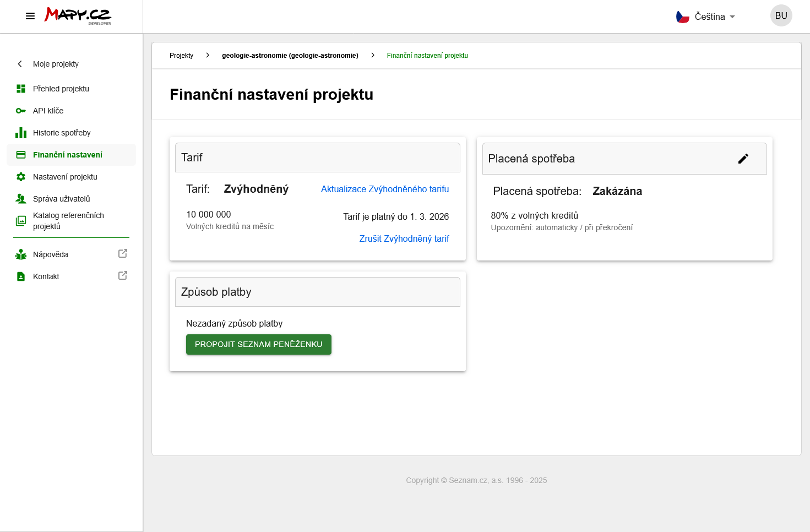The height and width of the screenshot is (532, 810).
Task: Open the hamburger menu
Action: pyautogui.click(x=30, y=16)
